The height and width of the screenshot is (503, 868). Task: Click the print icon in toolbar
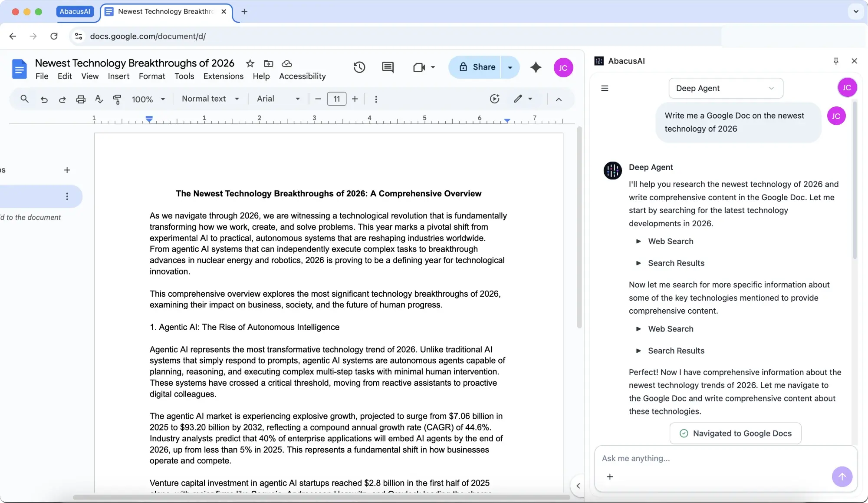(x=81, y=99)
